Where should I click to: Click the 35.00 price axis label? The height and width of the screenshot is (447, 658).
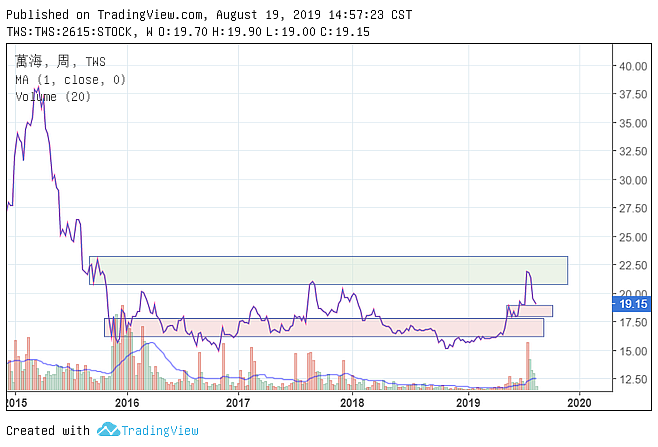(x=633, y=123)
